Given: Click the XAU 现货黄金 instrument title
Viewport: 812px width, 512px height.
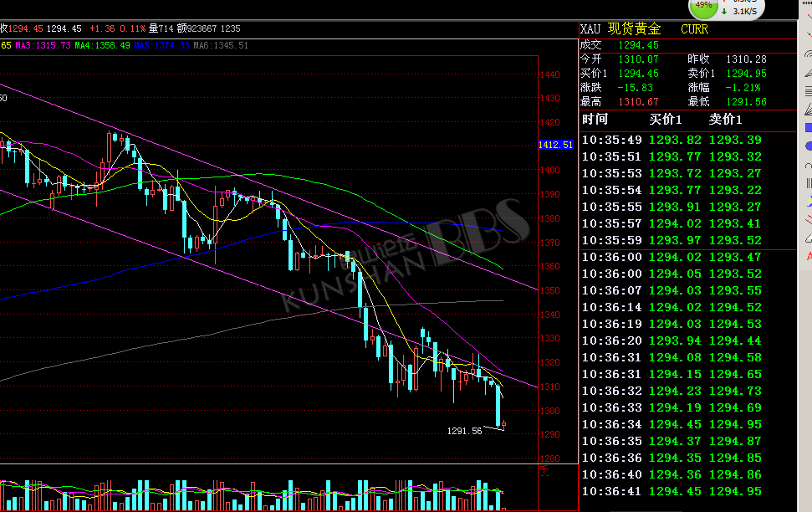Looking at the screenshot, I should pyautogui.click(x=620, y=29).
